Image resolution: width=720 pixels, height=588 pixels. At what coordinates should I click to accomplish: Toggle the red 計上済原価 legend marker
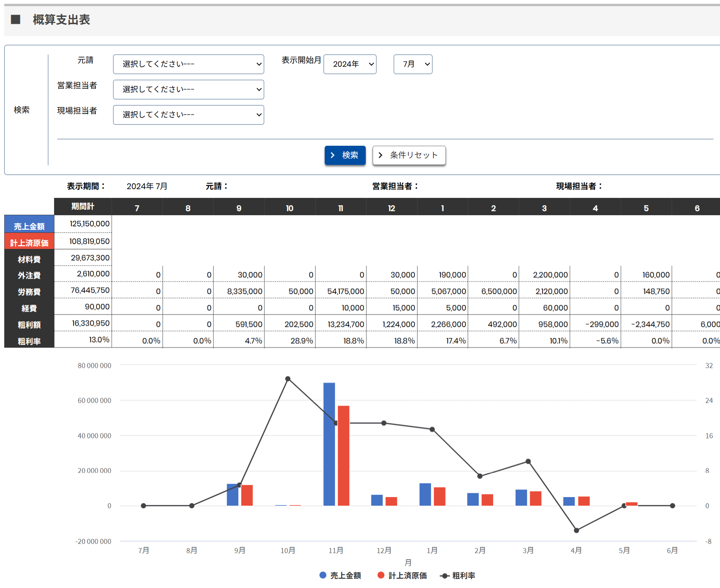pos(381,575)
